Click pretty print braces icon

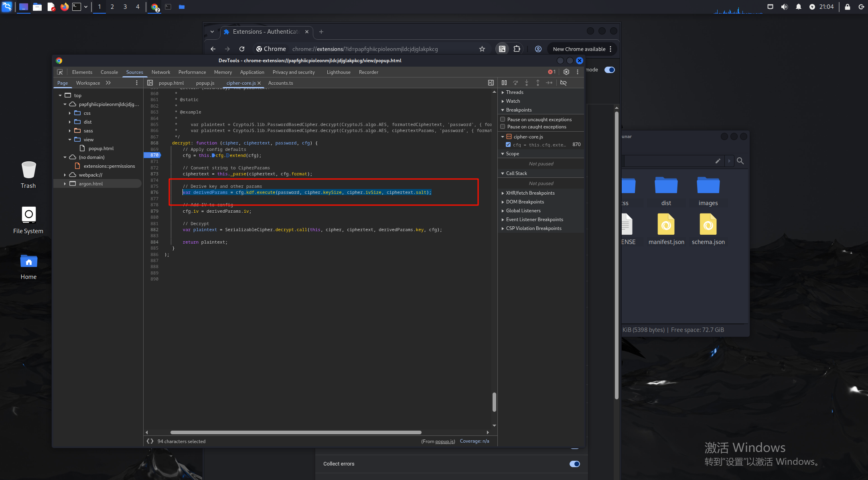150,441
